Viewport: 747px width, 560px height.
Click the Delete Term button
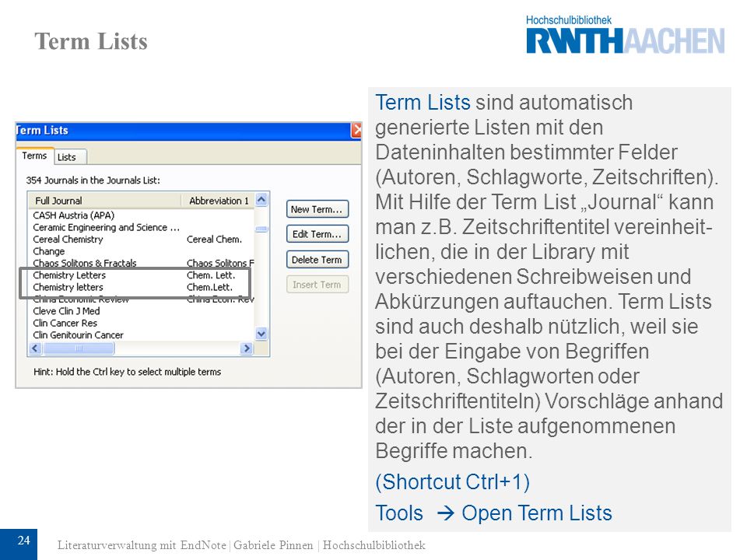[317, 260]
